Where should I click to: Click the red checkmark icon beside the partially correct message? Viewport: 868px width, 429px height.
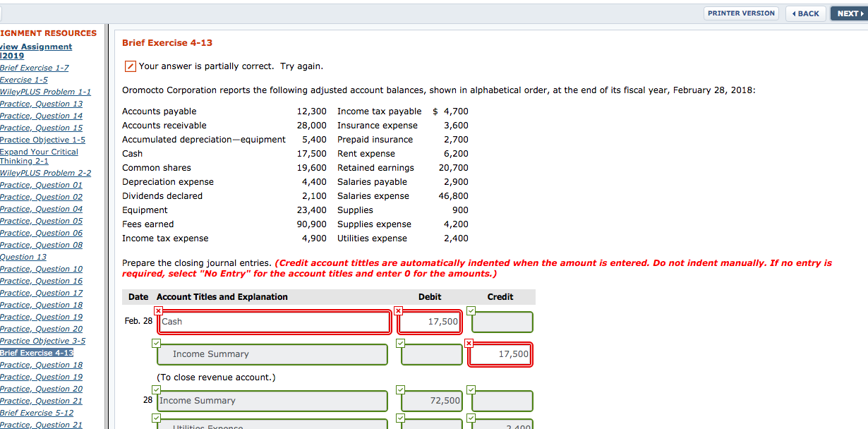pyautogui.click(x=130, y=65)
